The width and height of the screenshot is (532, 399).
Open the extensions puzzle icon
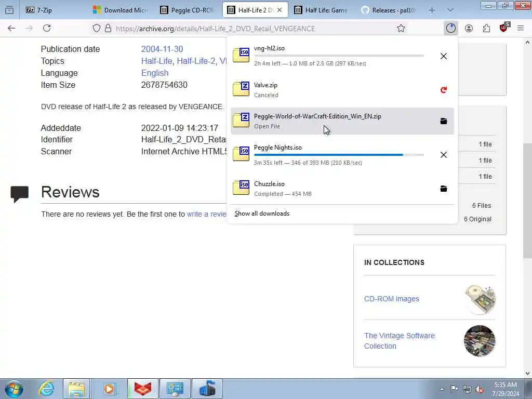[486, 29]
